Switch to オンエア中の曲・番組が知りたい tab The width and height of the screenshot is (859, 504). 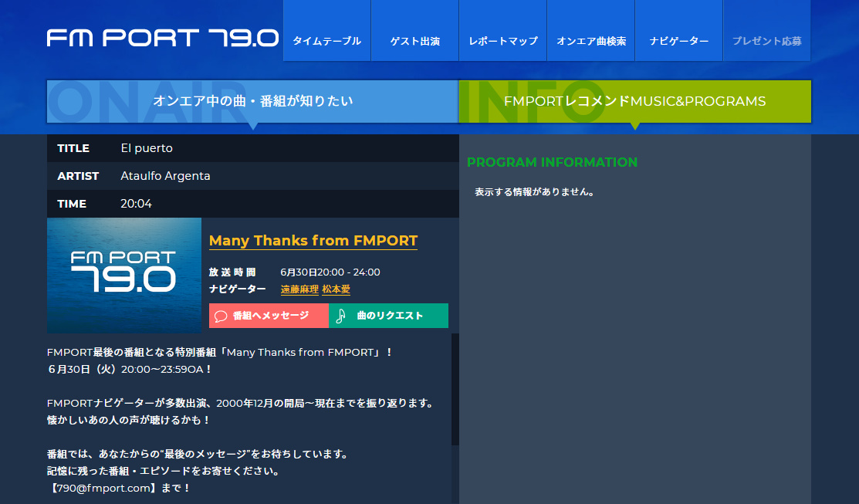(252, 101)
